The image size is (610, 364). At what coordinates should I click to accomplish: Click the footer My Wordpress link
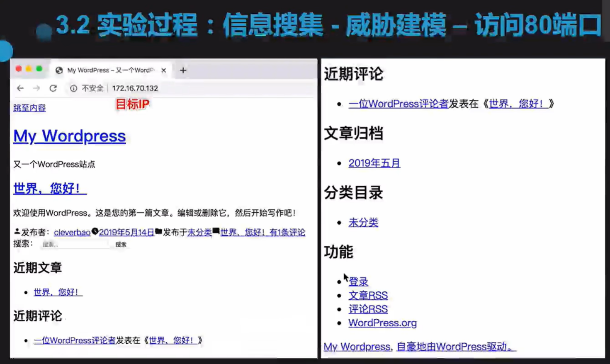point(357,347)
